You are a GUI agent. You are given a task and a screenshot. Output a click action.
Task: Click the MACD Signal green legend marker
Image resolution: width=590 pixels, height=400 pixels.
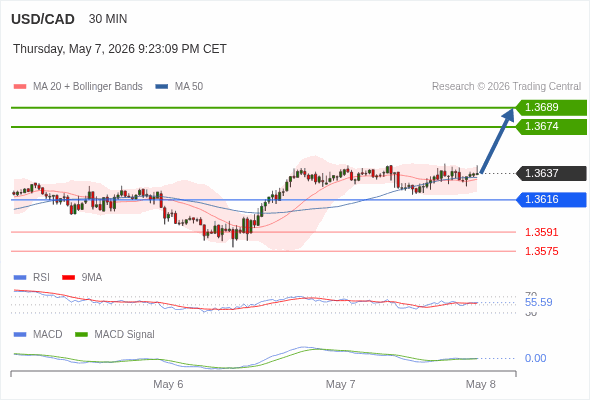click(81, 335)
